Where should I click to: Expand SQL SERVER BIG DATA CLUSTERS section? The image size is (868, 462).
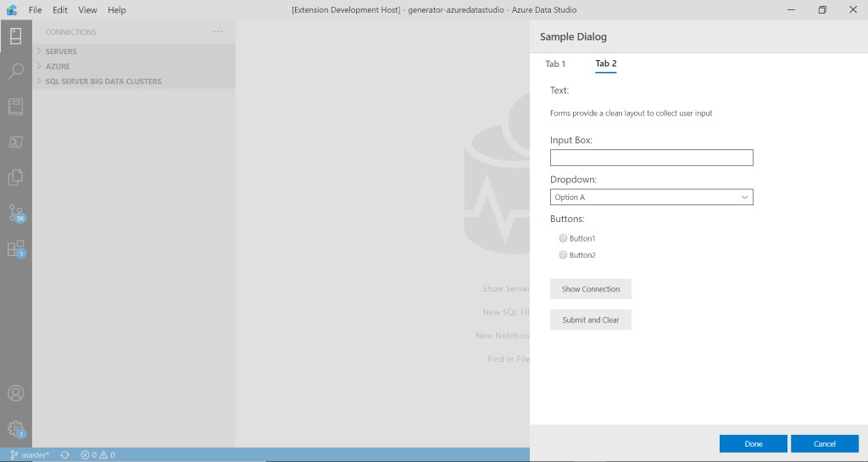[x=134, y=81]
